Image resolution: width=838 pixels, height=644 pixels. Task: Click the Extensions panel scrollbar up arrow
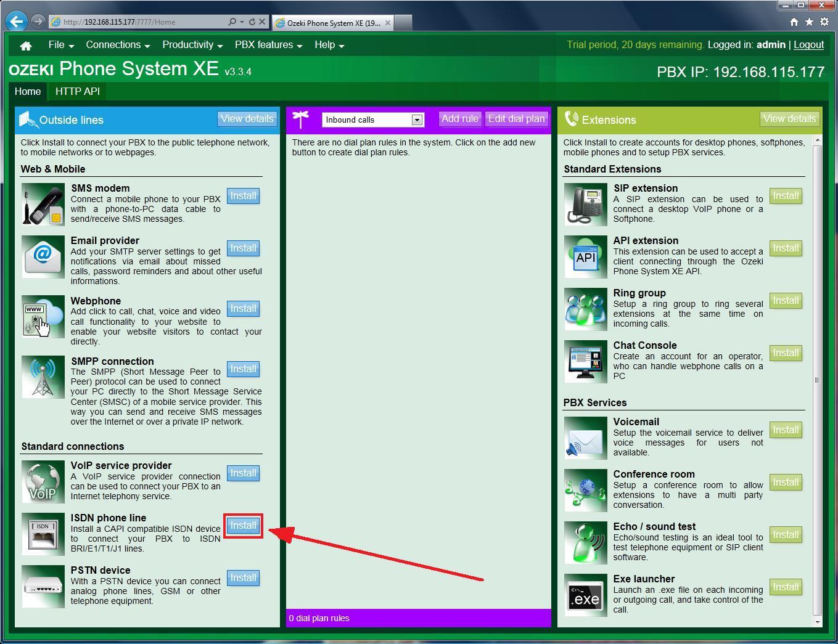[818, 141]
